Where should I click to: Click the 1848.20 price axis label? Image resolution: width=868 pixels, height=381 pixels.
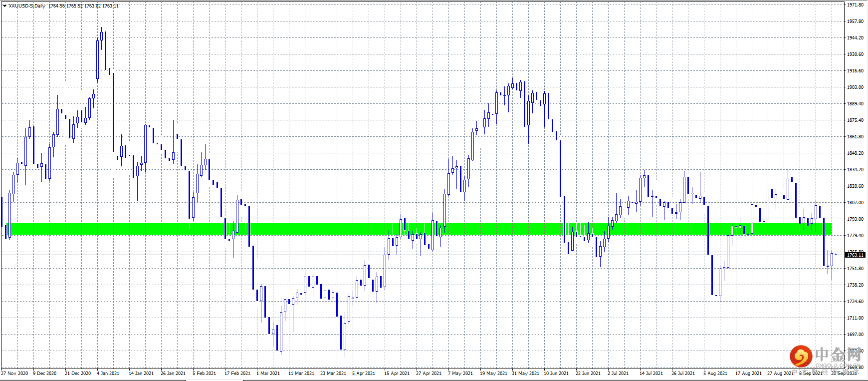click(x=855, y=153)
